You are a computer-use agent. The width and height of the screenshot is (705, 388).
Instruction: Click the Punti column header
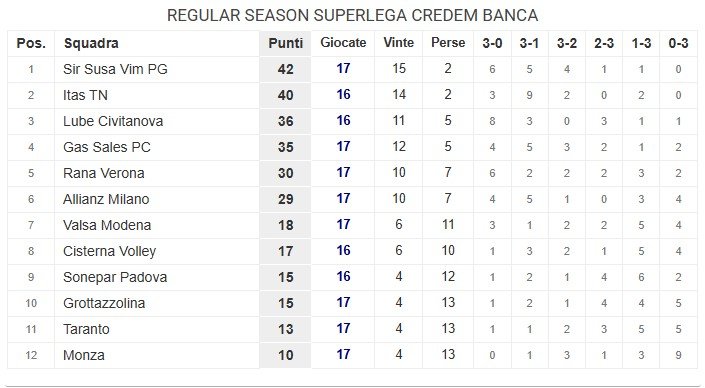pos(286,43)
